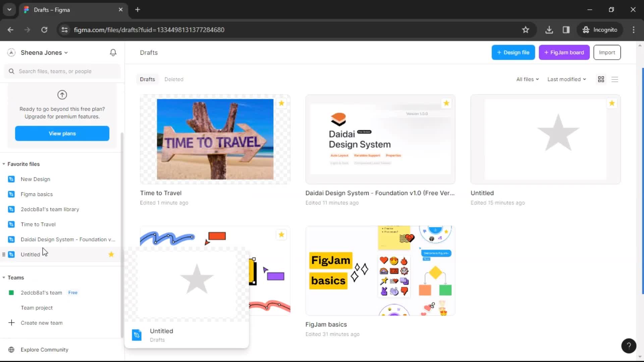Click the Import button

(x=607, y=53)
